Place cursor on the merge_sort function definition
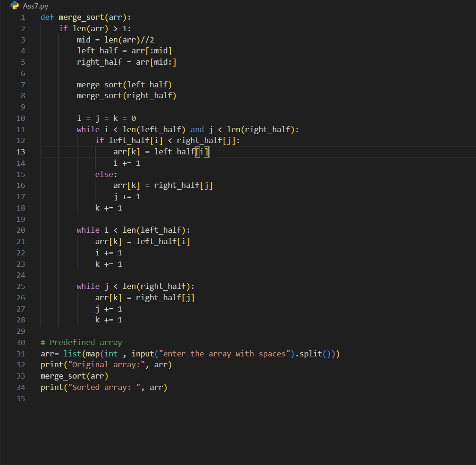476x465 pixels. click(80, 17)
